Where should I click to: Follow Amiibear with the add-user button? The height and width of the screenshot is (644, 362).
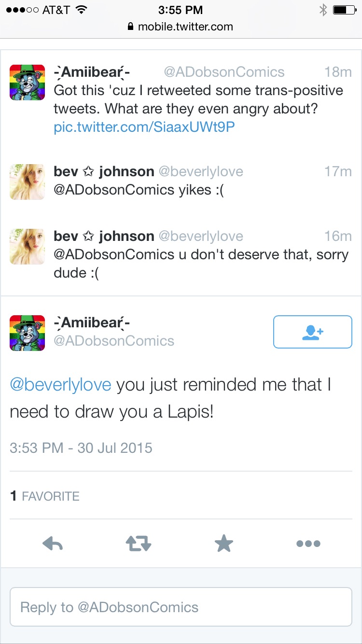point(313,332)
